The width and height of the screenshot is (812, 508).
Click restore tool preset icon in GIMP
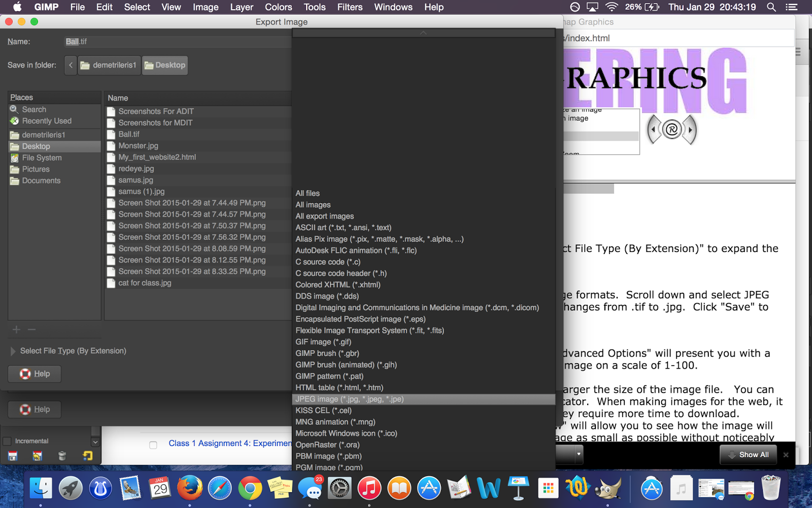tap(37, 456)
